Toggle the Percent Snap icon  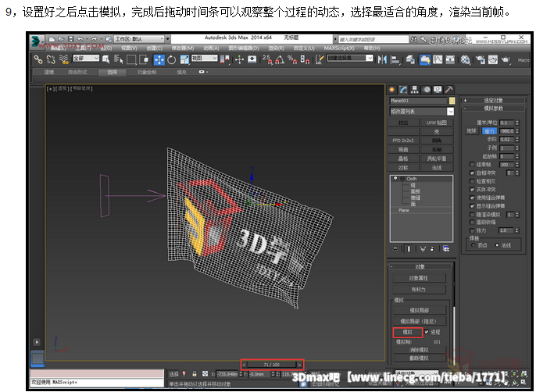tap(292, 59)
